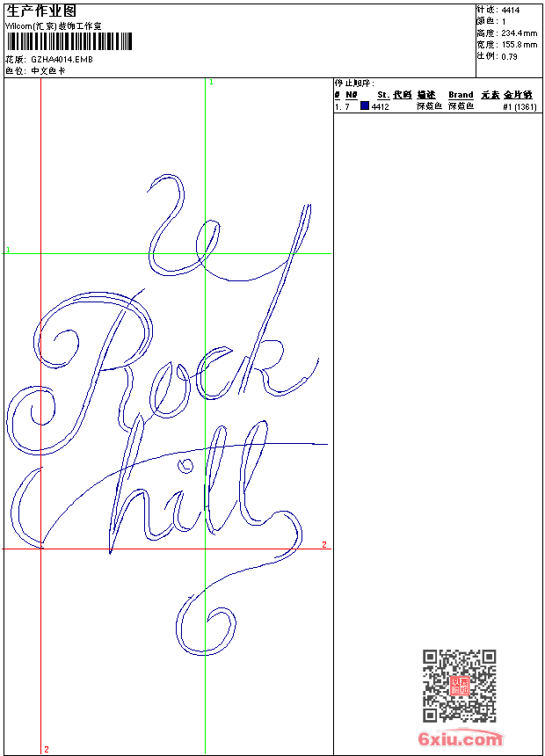Select the dark blue thread color swatch

[x=365, y=105]
